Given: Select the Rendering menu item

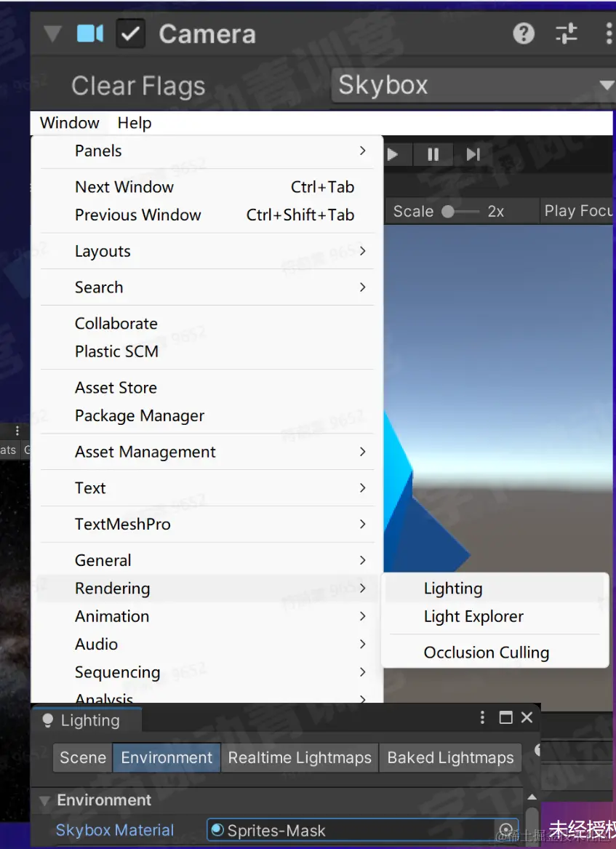Looking at the screenshot, I should click(207, 589).
